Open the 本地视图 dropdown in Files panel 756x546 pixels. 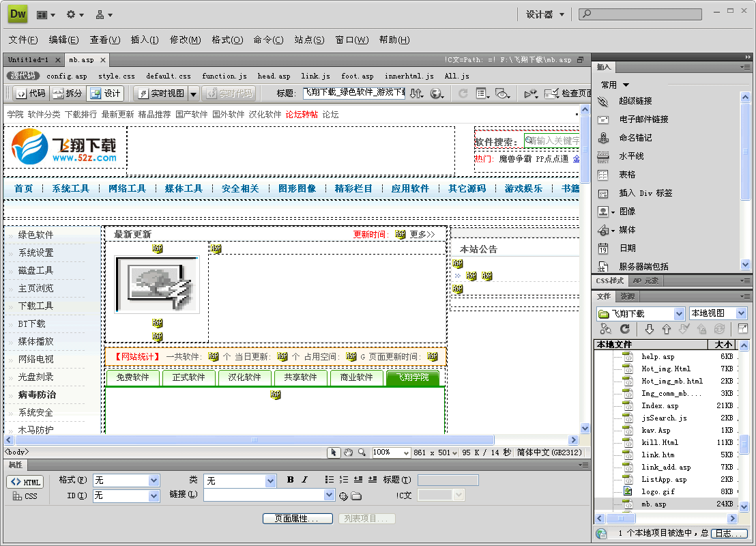coord(718,312)
